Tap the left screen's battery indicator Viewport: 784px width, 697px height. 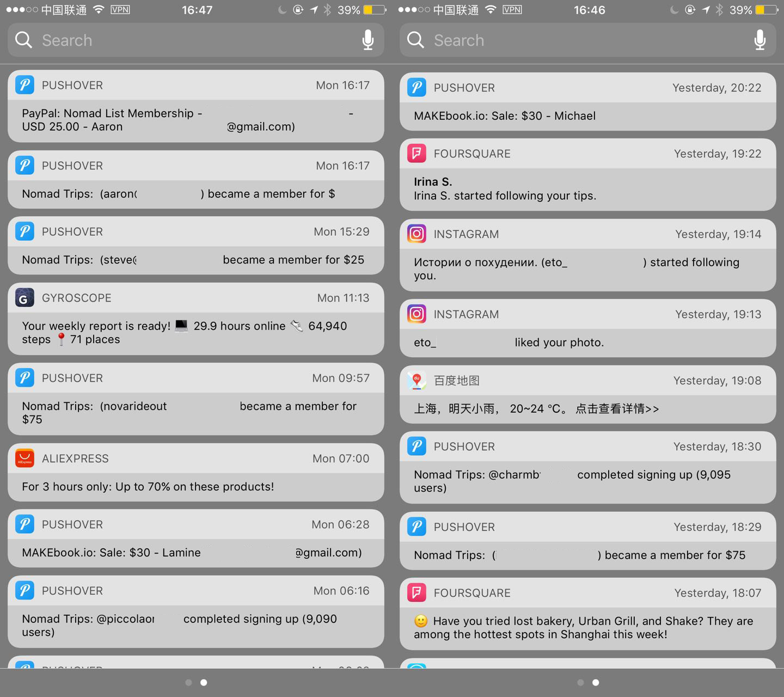point(375,10)
